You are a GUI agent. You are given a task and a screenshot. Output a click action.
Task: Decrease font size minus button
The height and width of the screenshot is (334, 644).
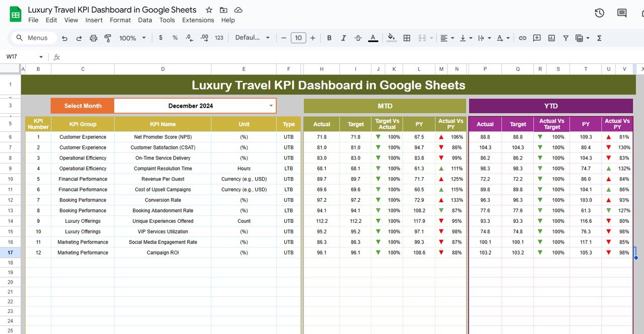[x=284, y=38]
